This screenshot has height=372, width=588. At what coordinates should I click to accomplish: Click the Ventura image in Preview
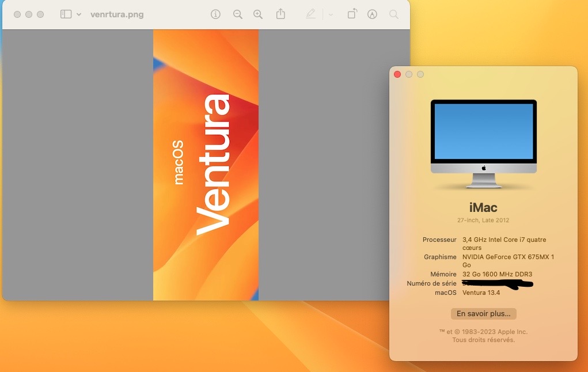point(206,165)
